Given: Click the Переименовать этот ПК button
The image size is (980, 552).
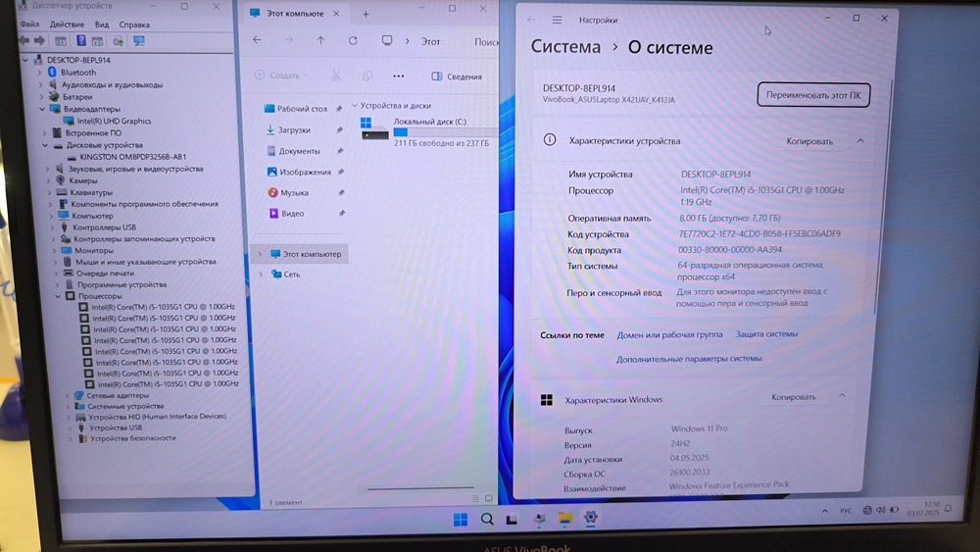Looking at the screenshot, I should [x=812, y=94].
